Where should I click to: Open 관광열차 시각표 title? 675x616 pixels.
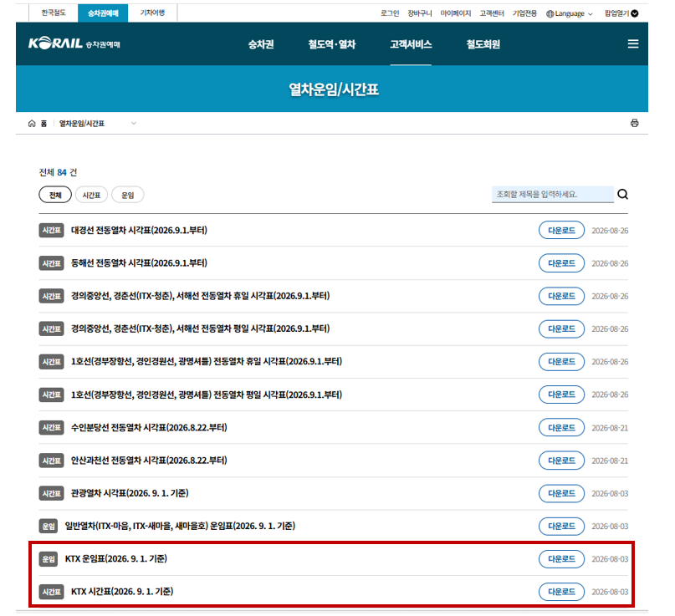click(130, 493)
